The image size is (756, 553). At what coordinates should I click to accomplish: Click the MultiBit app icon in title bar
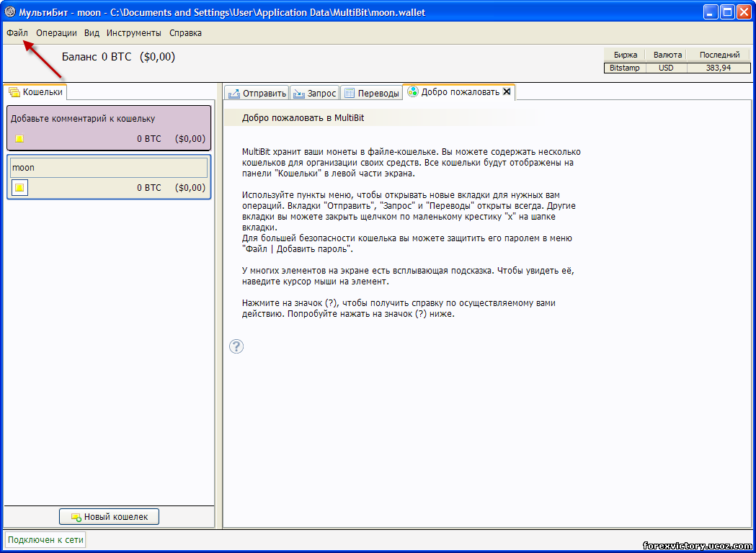click(x=9, y=12)
